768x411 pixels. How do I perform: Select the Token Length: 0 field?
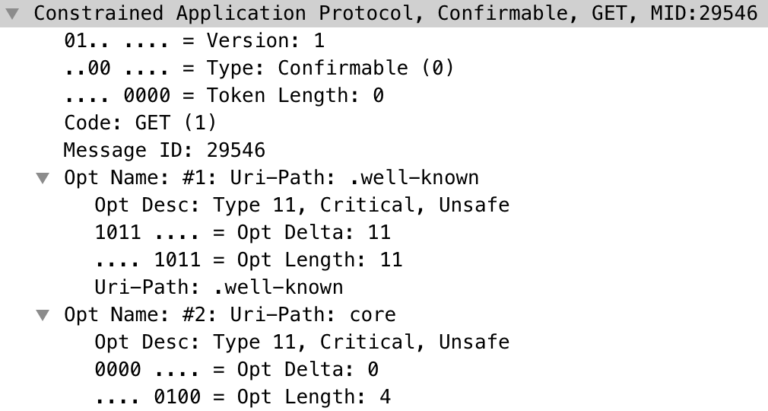point(223,96)
